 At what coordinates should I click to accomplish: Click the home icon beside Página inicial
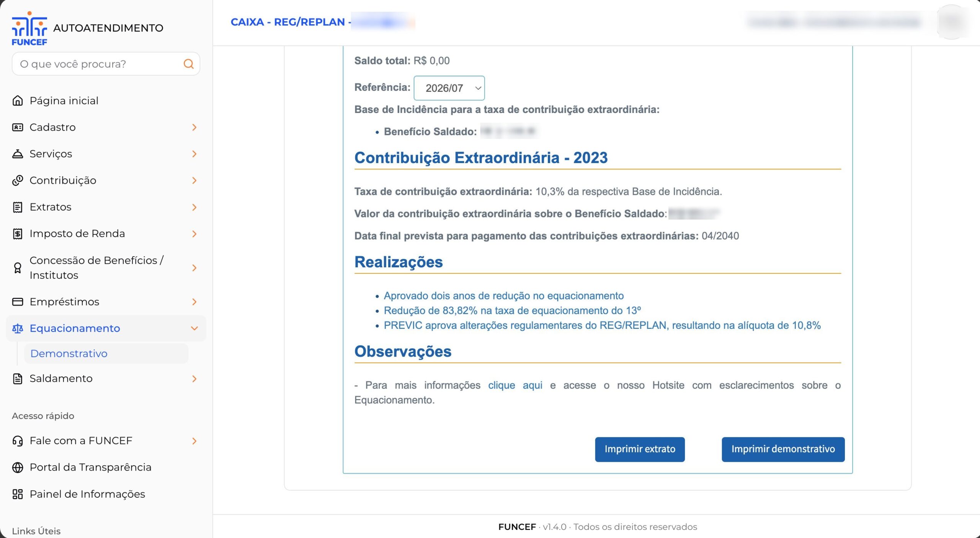point(18,101)
